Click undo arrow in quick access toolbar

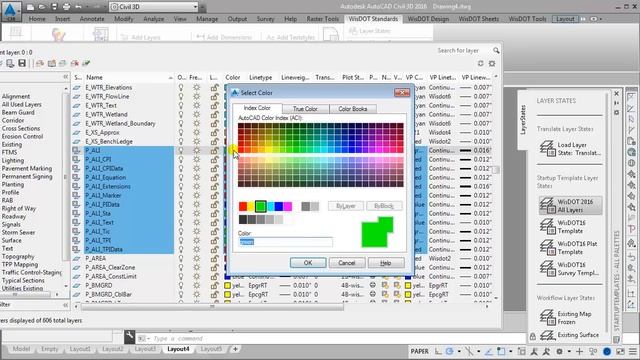click(x=78, y=7)
